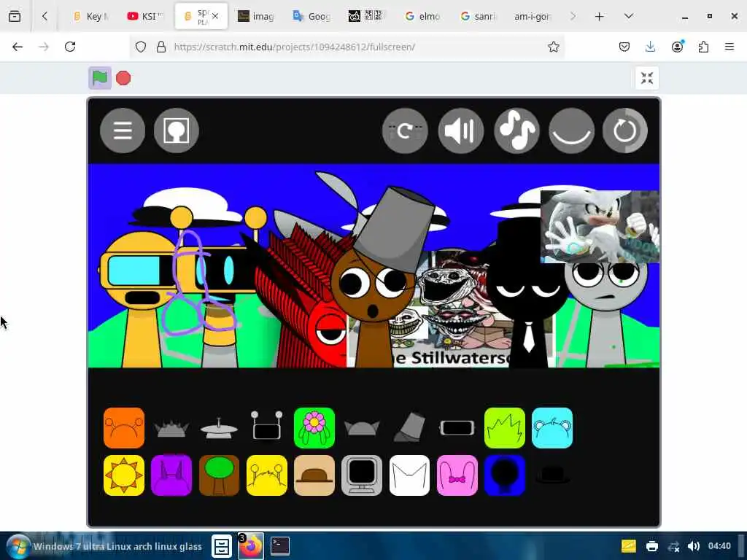Switch to the imag tab
This screenshot has width=747, height=560.
click(256, 16)
